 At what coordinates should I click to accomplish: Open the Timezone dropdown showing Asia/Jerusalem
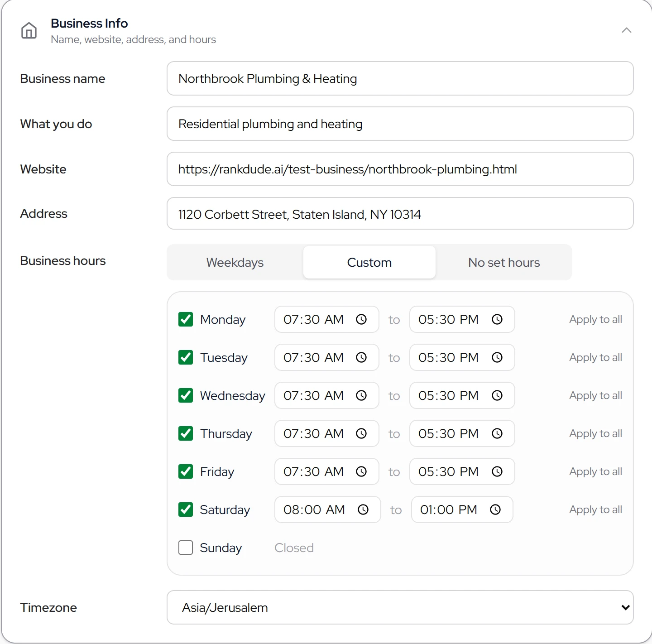[400, 607]
